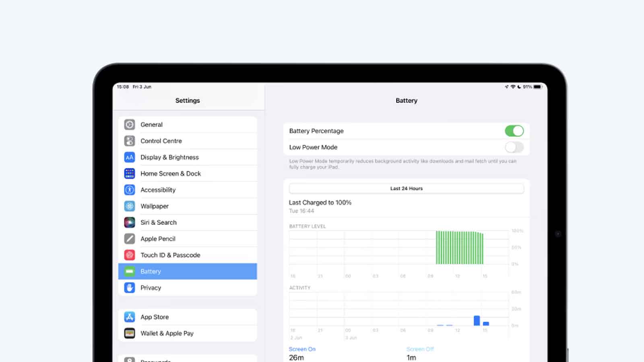Tap the 91% battery percentage text

click(x=527, y=87)
